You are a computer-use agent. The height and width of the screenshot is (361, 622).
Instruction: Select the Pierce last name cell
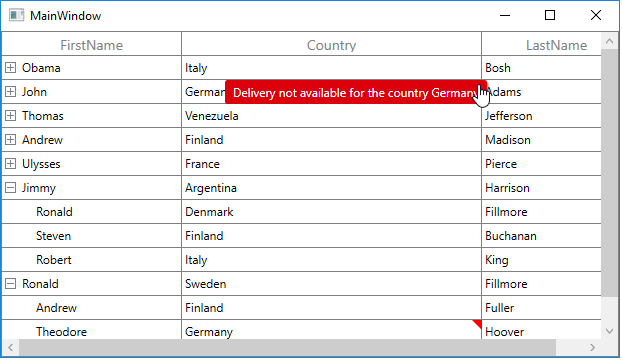coord(542,164)
